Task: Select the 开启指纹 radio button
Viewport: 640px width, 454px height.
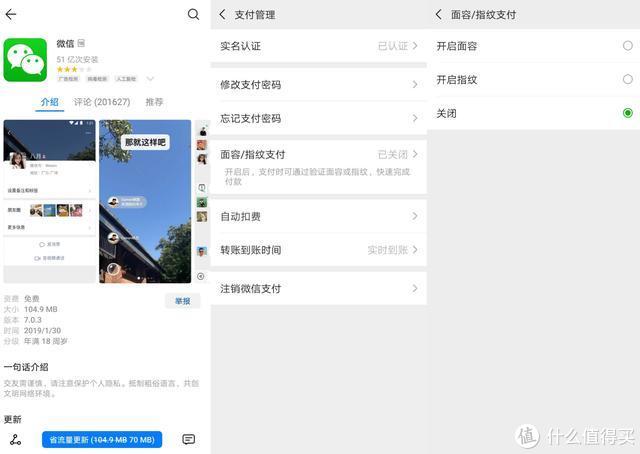Action: pos(628,79)
